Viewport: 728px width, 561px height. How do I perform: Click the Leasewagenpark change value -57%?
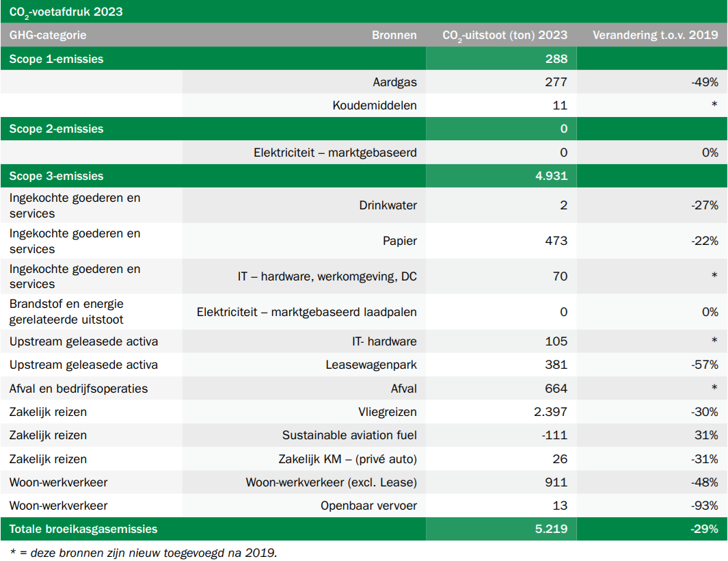click(x=704, y=365)
